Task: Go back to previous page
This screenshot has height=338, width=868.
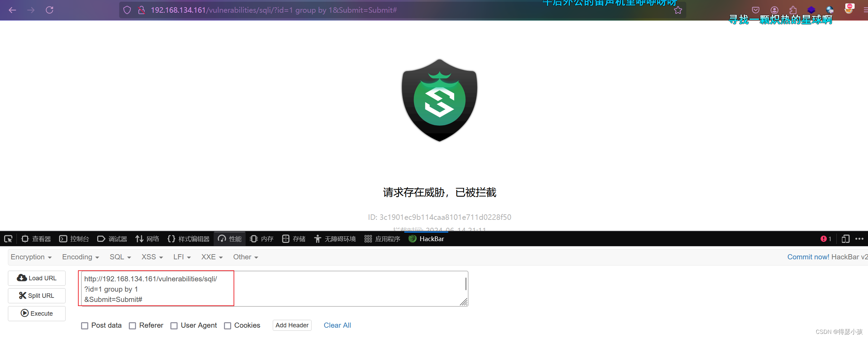Action: [x=12, y=10]
